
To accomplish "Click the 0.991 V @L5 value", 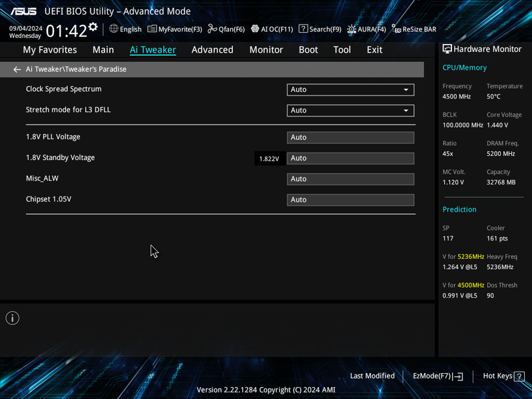I will (x=459, y=296).
